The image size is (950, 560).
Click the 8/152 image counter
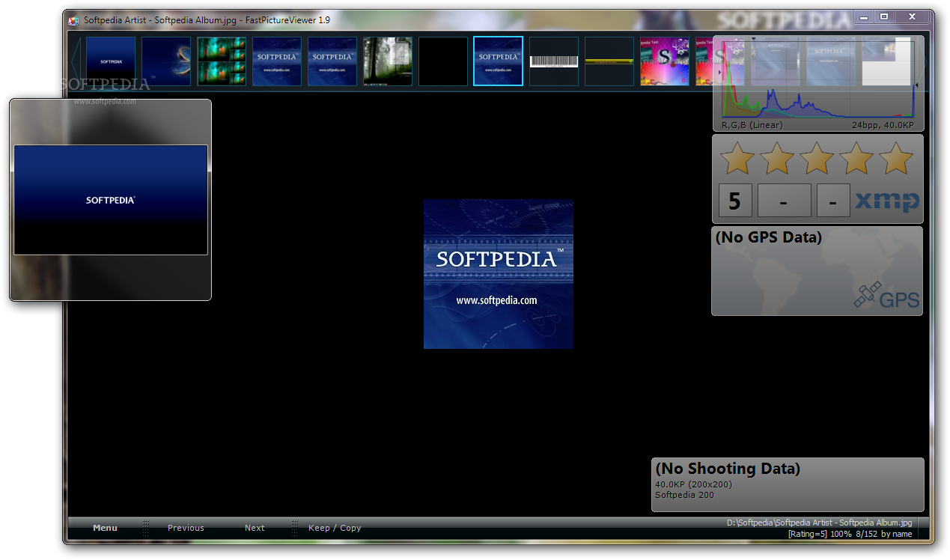coord(866,534)
